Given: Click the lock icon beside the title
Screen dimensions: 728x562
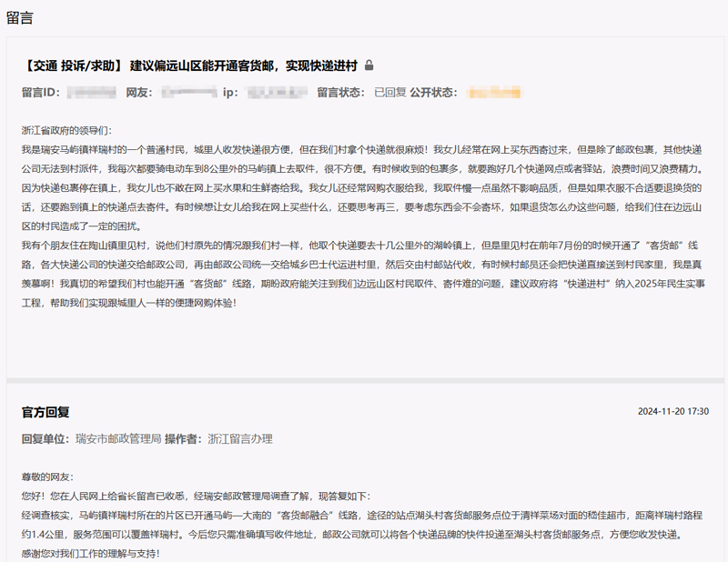Looking at the screenshot, I should tap(369, 66).
